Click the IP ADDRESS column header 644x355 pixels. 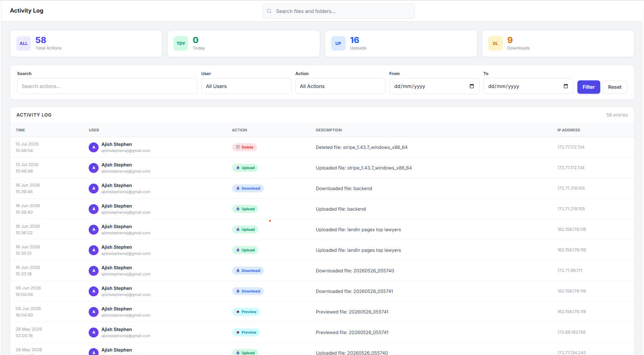pyautogui.click(x=569, y=130)
